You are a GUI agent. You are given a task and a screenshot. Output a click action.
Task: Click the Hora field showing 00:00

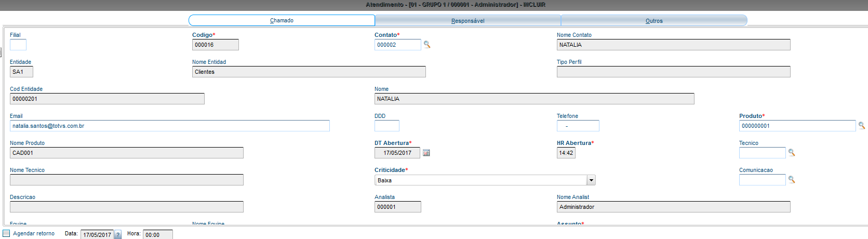[x=157, y=235]
